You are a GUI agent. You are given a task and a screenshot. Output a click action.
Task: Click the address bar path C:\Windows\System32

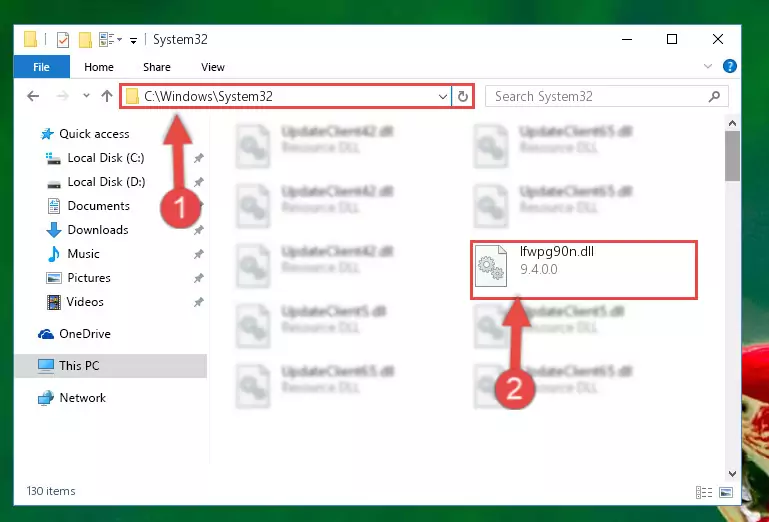click(x=208, y=96)
